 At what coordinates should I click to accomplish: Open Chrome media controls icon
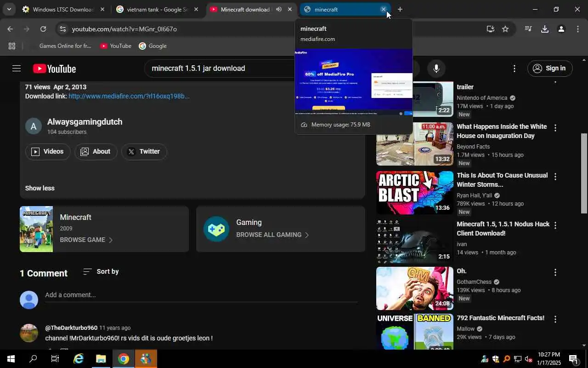pyautogui.click(x=528, y=29)
